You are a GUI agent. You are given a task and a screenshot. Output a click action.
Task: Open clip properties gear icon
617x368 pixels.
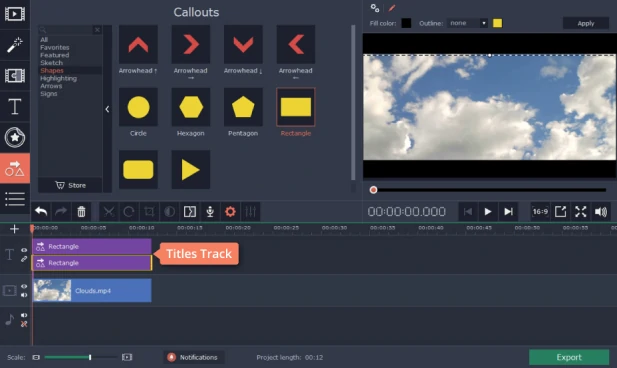point(230,212)
